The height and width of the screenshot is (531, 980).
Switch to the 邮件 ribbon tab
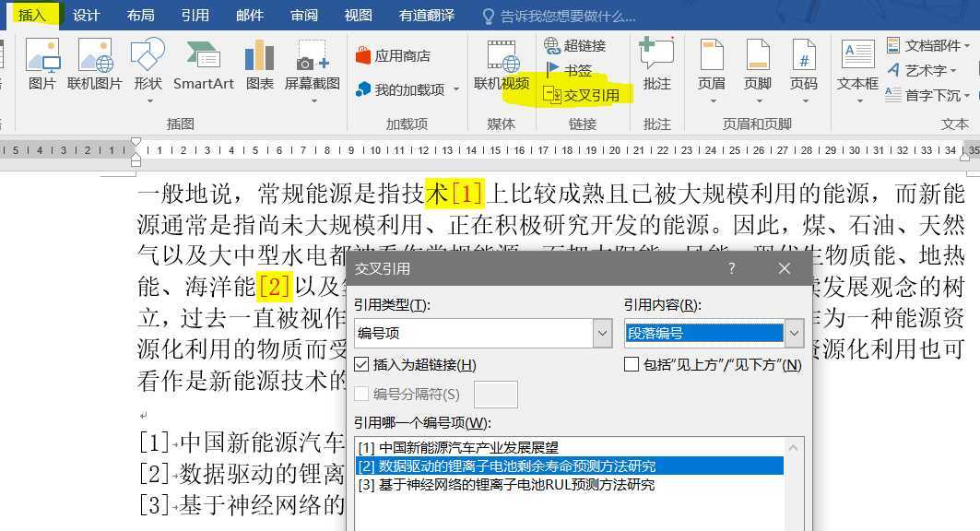click(249, 15)
